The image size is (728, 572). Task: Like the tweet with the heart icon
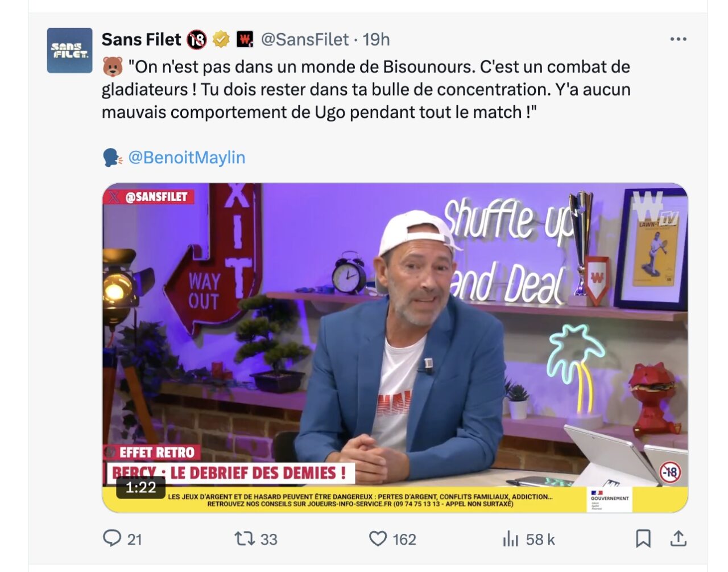[x=378, y=538]
